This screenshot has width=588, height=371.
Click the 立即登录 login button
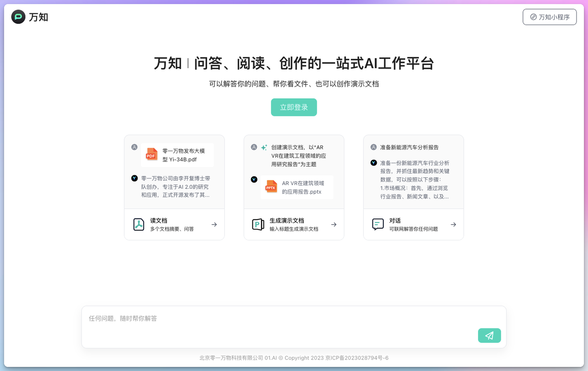(x=294, y=107)
